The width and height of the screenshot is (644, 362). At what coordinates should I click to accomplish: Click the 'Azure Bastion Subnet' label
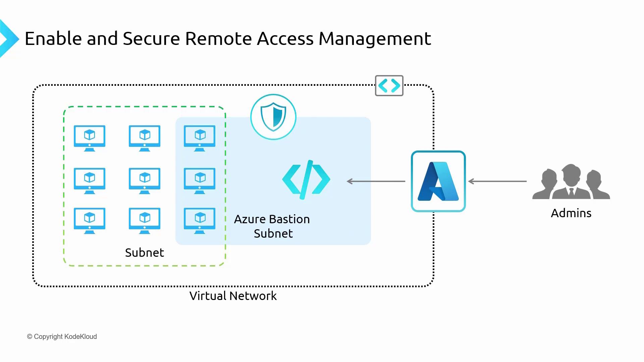(x=272, y=226)
